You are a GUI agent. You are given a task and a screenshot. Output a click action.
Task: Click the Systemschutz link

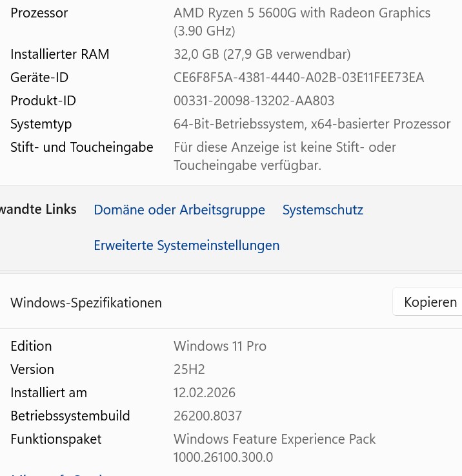(x=323, y=210)
